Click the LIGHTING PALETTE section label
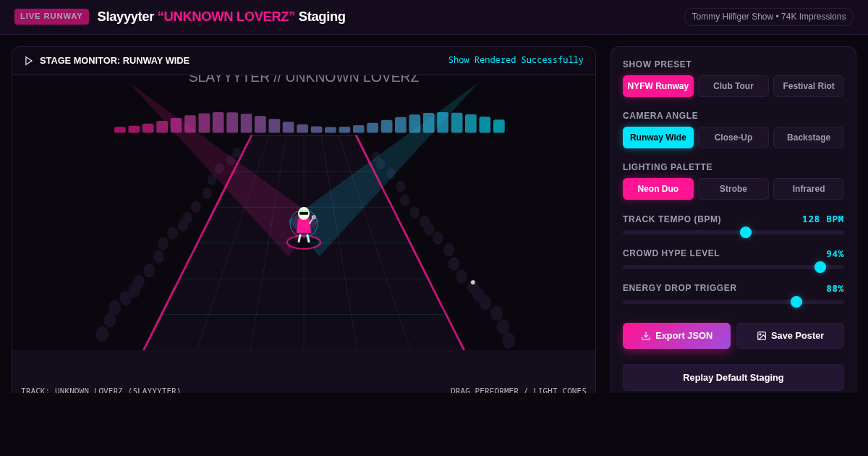This screenshot has height=456, width=868. [x=668, y=167]
